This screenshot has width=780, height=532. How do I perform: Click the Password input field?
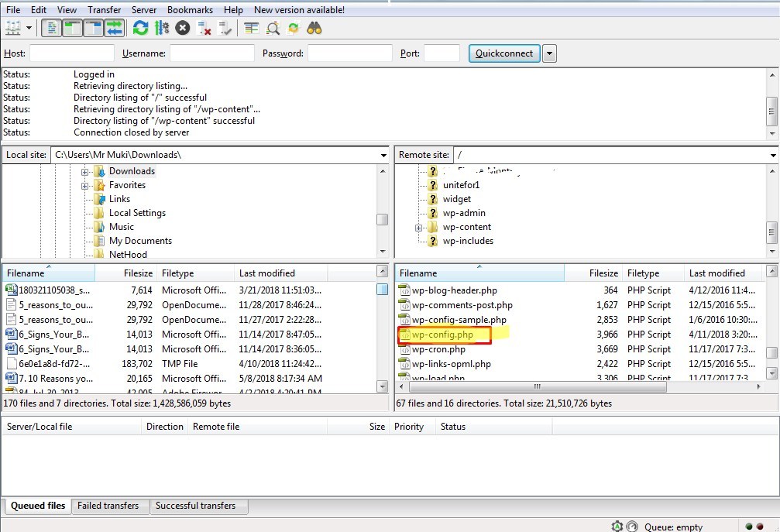pos(349,53)
